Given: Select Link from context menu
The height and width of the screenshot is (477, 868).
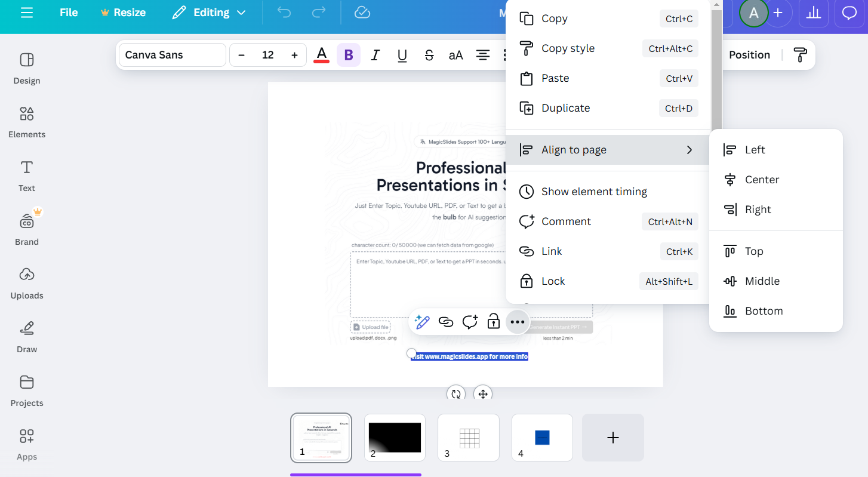Looking at the screenshot, I should [608, 251].
